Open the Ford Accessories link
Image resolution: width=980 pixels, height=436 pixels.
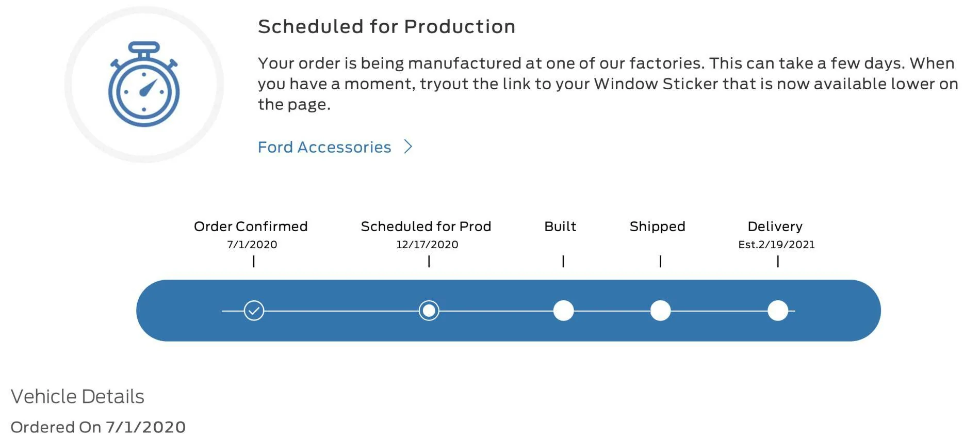click(324, 147)
